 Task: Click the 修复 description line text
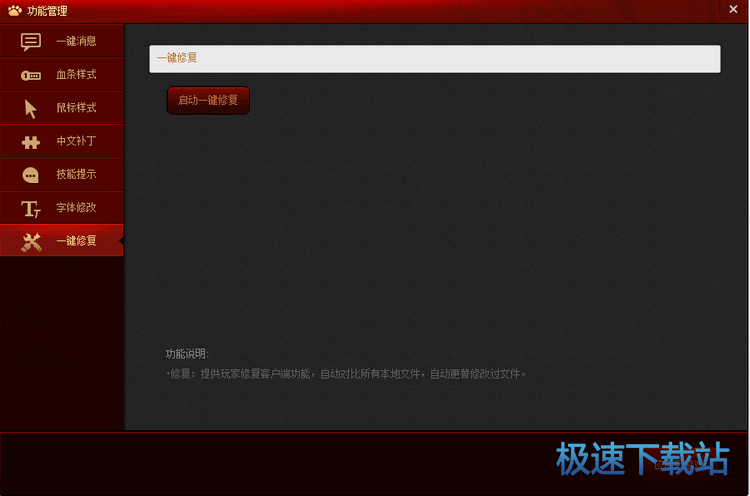click(x=346, y=374)
